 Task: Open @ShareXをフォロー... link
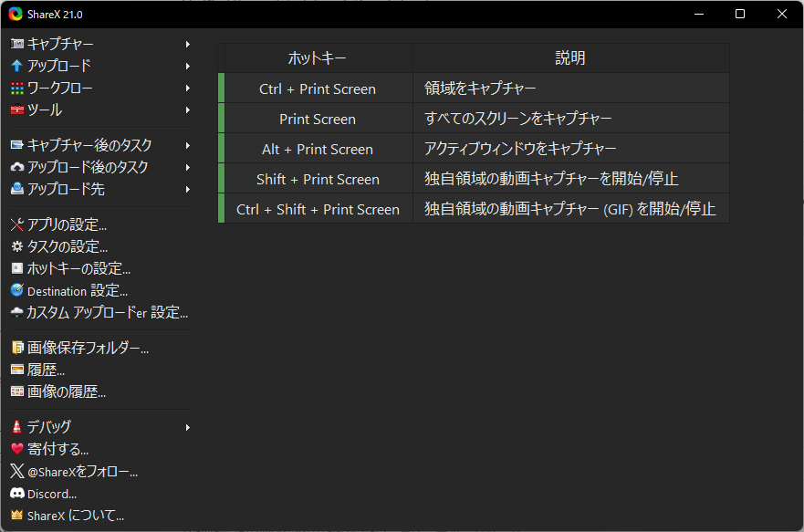tap(101, 472)
